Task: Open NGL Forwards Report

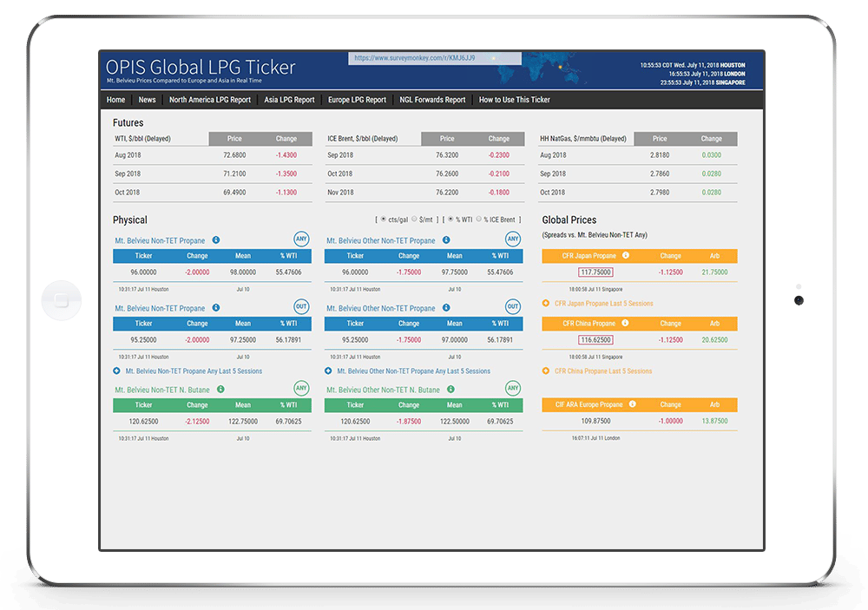Action: point(432,100)
